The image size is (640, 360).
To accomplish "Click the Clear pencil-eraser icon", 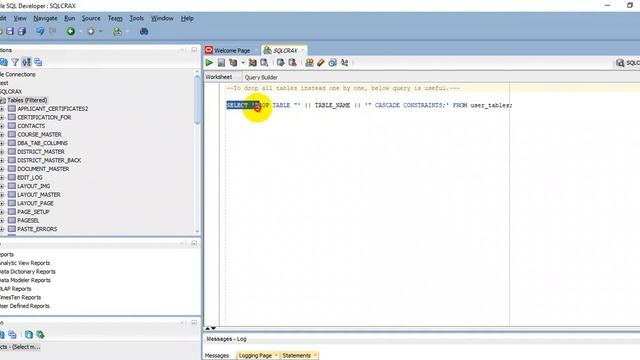I will (321, 62).
